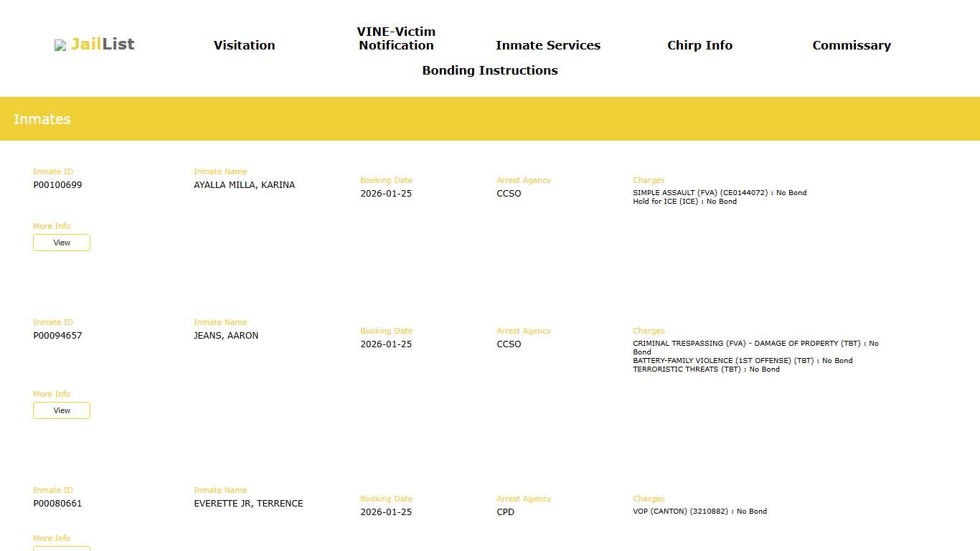Go to VINE-Victim Notification page
Screen dimensions: 980x551
coord(396,39)
